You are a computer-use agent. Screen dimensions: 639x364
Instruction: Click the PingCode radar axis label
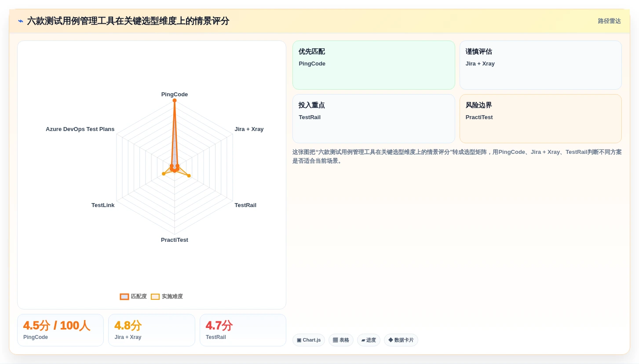(x=175, y=95)
